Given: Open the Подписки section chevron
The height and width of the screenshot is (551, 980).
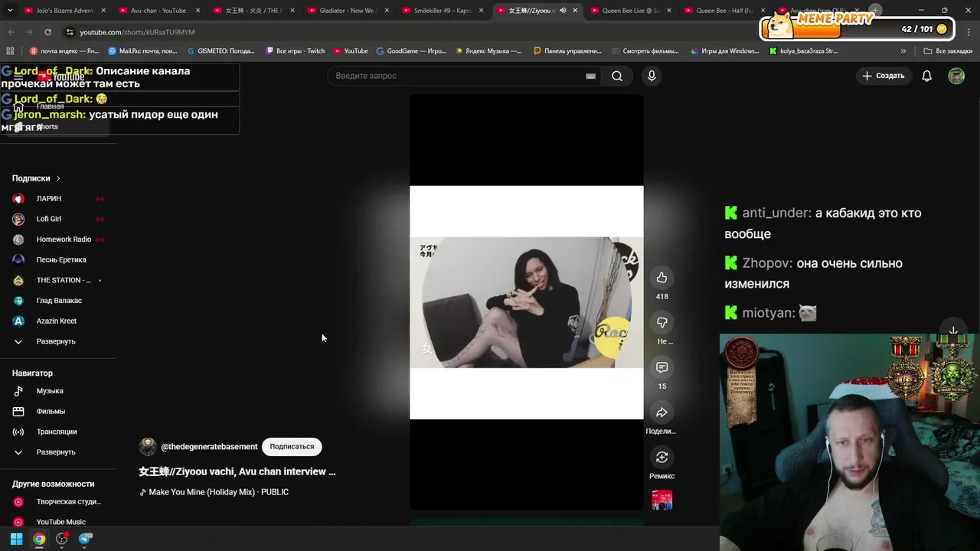Looking at the screenshot, I should pos(58,178).
